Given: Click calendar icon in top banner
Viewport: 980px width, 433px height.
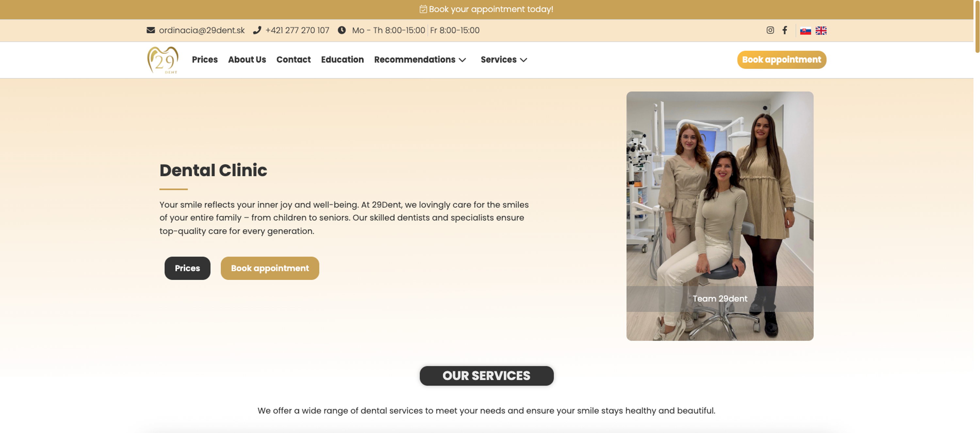Looking at the screenshot, I should 423,9.
